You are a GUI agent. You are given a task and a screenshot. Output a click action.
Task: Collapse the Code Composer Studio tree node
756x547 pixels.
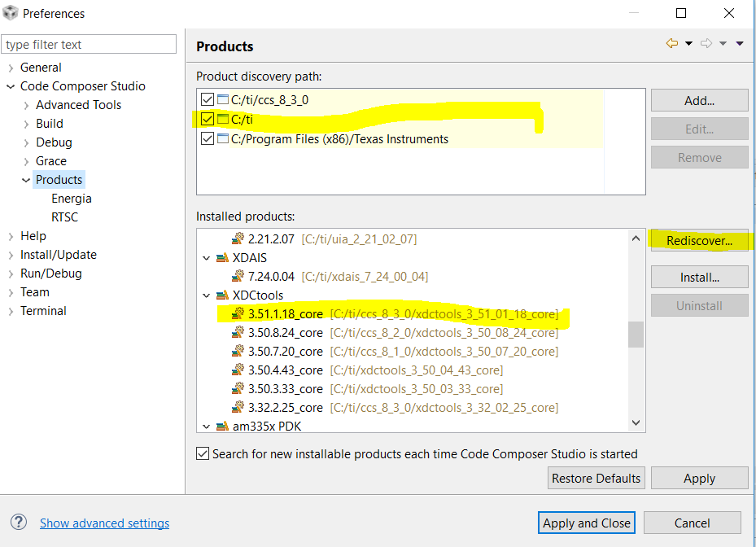click(x=11, y=86)
